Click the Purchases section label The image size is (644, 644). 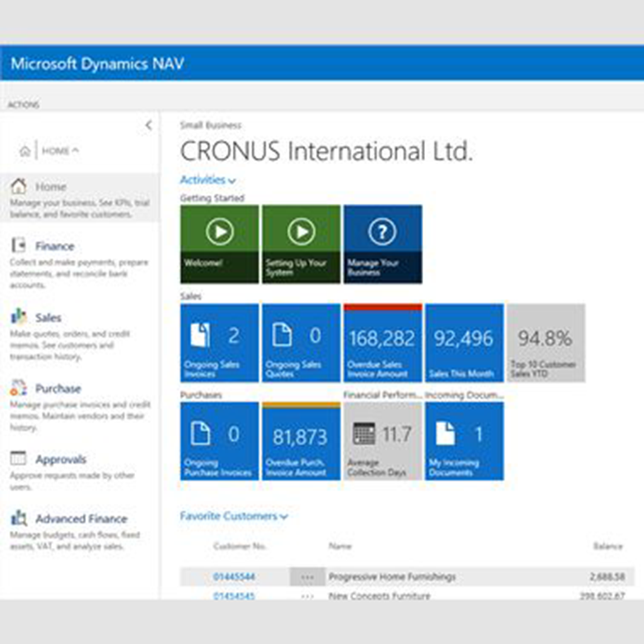pyautogui.click(x=201, y=395)
